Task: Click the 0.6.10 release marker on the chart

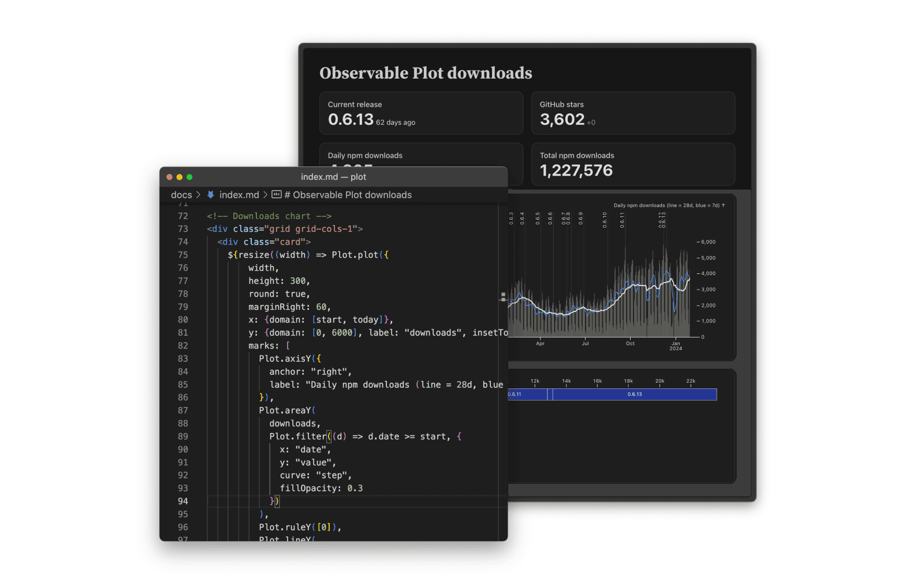Action: (603, 218)
